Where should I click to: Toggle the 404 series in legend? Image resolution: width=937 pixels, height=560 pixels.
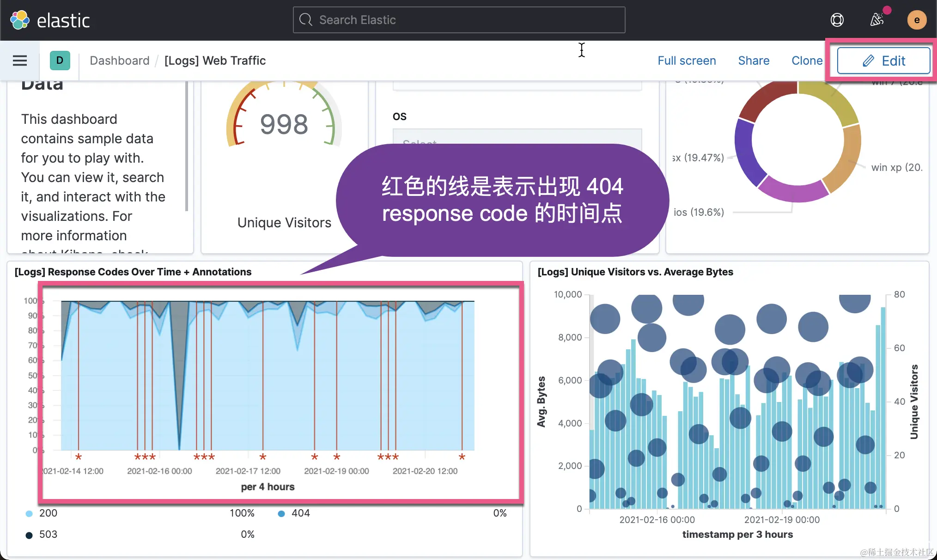tap(300, 513)
